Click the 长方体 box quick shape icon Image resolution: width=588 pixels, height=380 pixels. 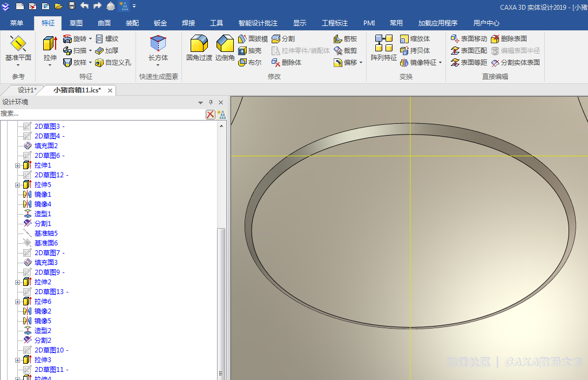click(158, 44)
